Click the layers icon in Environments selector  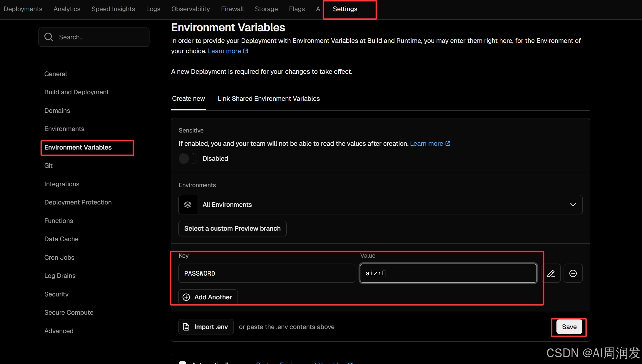(x=188, y=205)
